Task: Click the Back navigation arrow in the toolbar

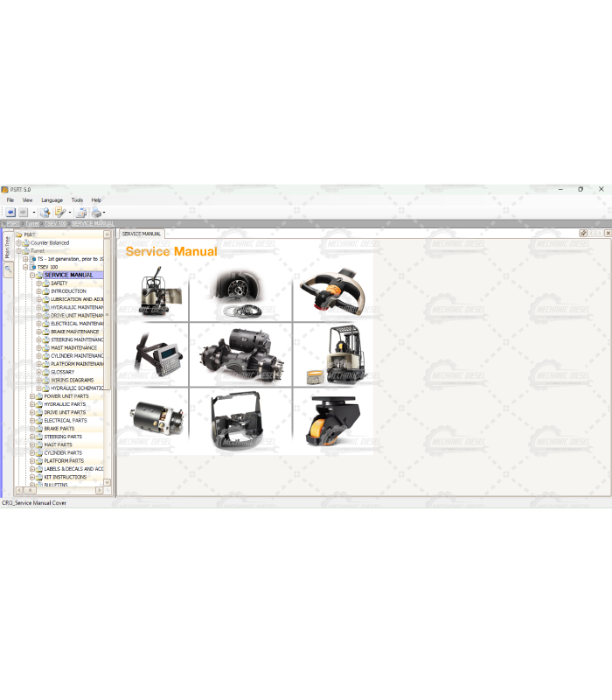Action: [x=10, y=213]
